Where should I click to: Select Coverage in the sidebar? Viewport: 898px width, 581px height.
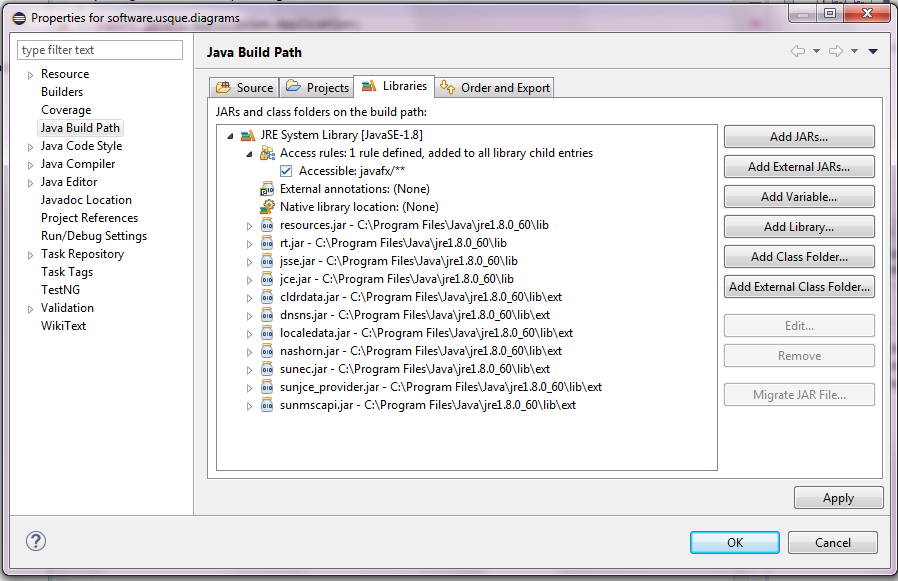coord(66,110)
